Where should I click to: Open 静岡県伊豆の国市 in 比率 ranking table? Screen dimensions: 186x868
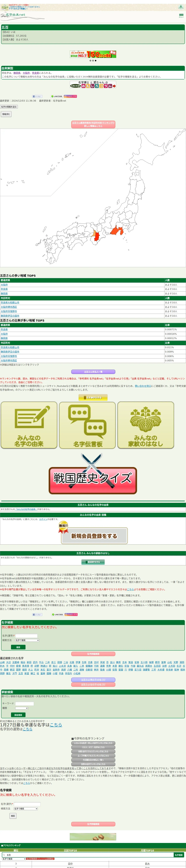tap(10, 352)
